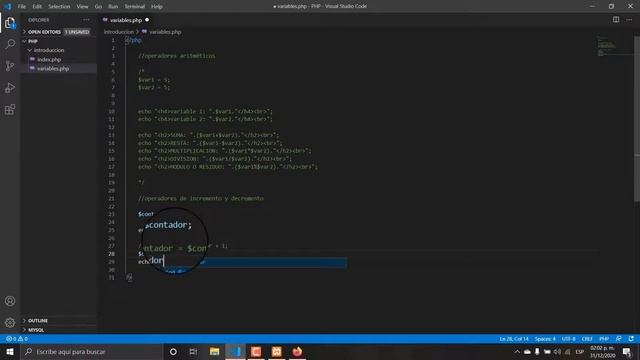Image resolution: width=640 pixels, height=360 pixels.
Task: Open Explorer panel Views and More Actions
Action: coord(86,20)
